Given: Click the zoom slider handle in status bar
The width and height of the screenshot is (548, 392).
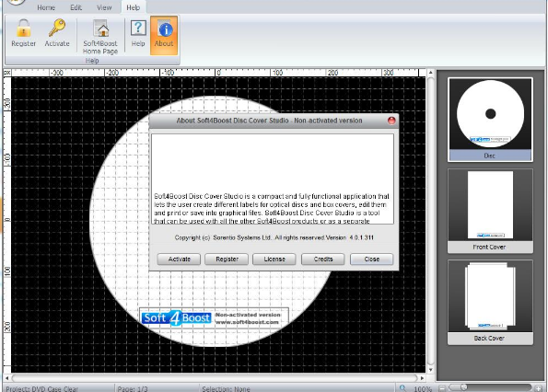Looking at the screenshot, I should pos(464,387).
